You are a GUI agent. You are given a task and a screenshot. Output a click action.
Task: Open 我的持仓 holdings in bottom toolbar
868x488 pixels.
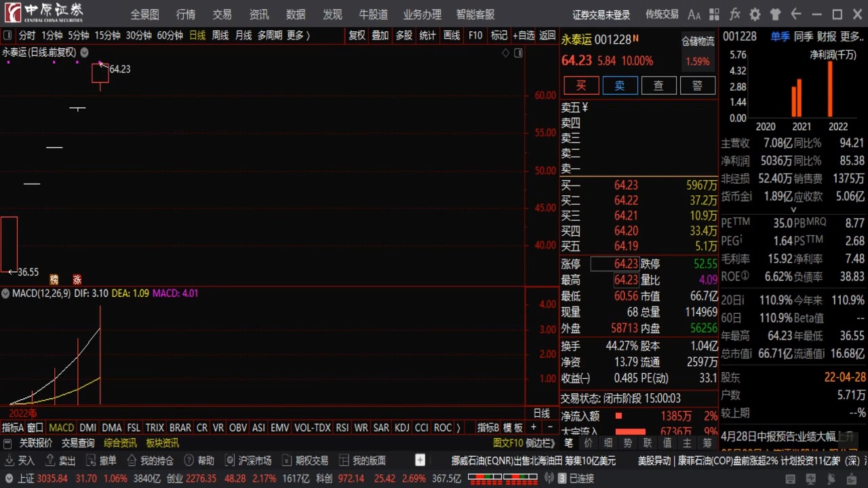149,460
